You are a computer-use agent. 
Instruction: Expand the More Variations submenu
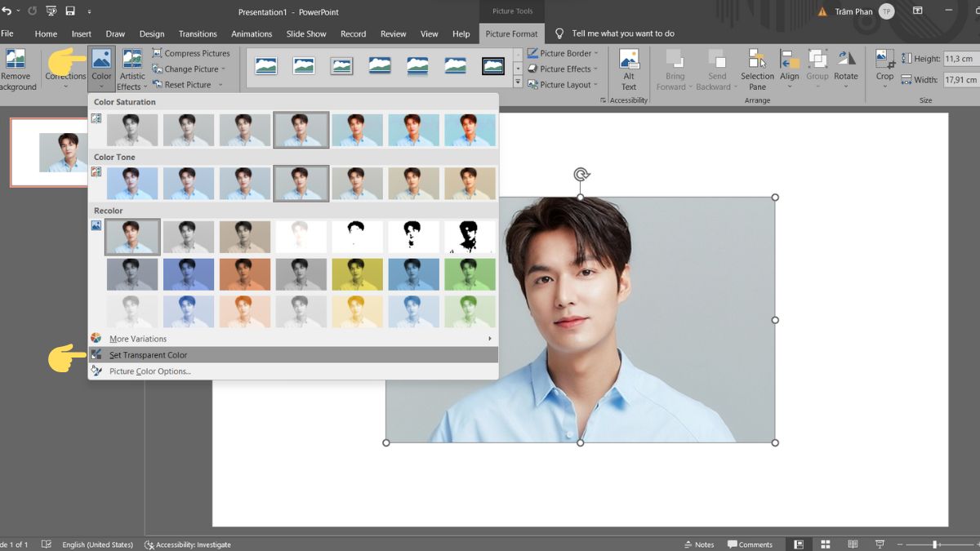(293, 339)
